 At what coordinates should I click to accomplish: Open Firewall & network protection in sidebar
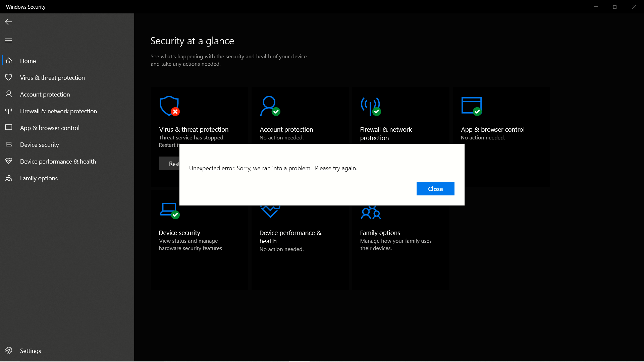coord(67,111)
